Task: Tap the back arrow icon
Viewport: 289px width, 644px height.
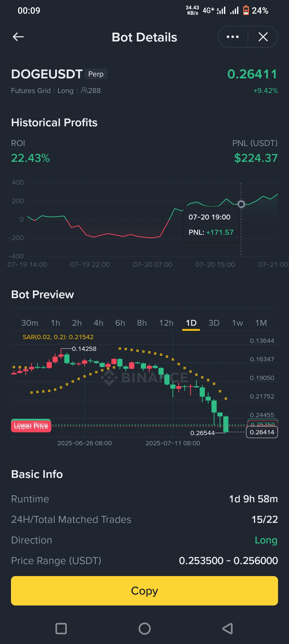Action: click(x=18, y=37)
